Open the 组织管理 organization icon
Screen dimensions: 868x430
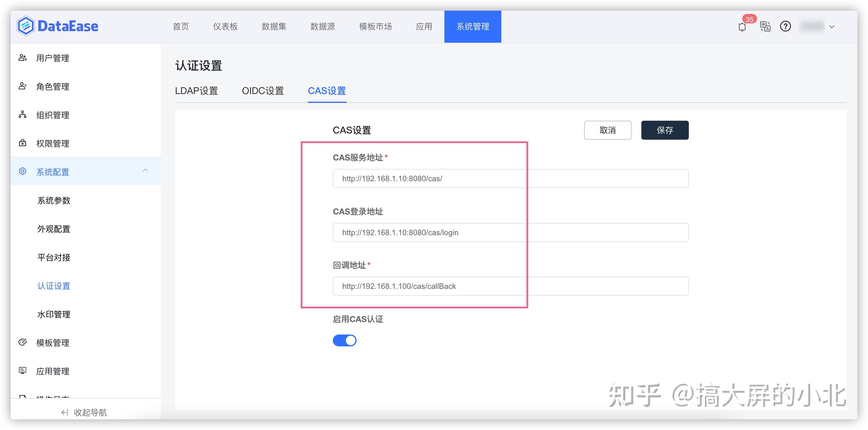pos(22,115)
